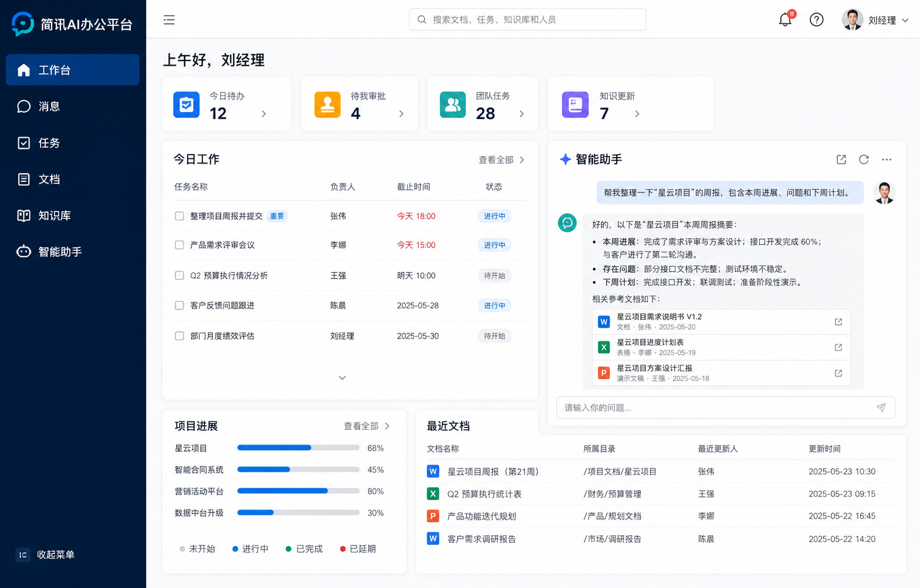Viewport: 920px width, 588px height.
Task: Collapse the menu with 收起菜单
Action: pyautogui.click(x=45, y=555)
